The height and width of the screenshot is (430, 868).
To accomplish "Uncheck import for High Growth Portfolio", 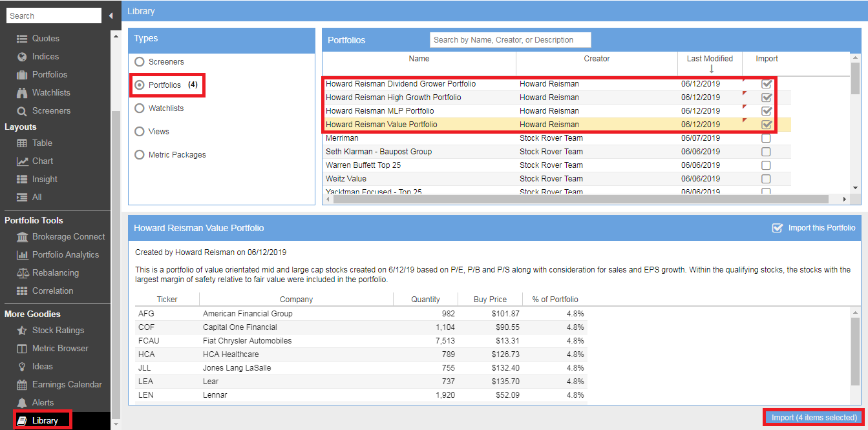I will pyautogui.click(x=767, y=97).
